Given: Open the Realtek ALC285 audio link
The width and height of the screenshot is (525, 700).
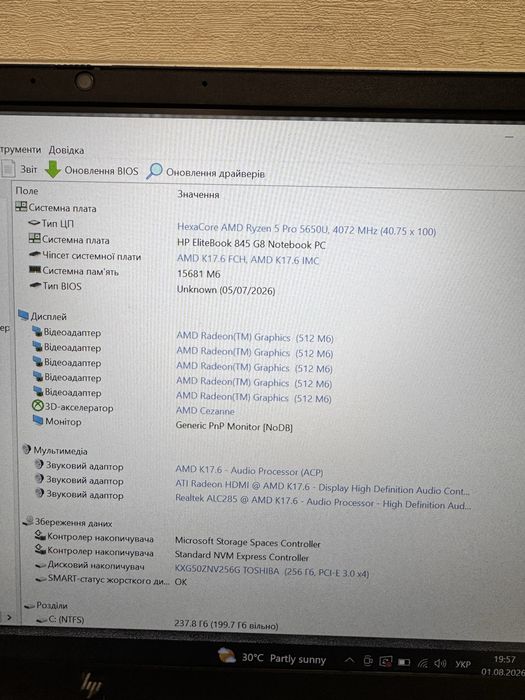Looking at the screenshot, I should coord(323,502).
